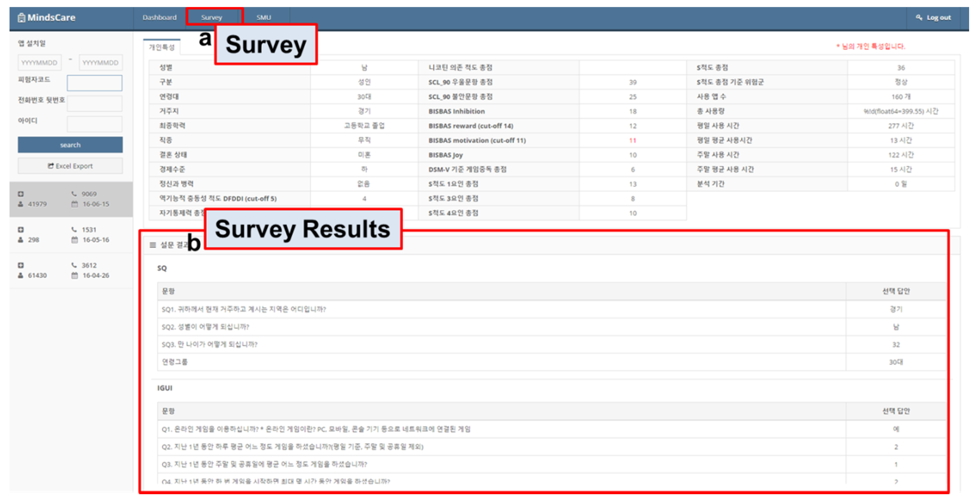Focus the 피험자코드 input field
This screenshot has width=980, height=504.
tap(94, 83)
